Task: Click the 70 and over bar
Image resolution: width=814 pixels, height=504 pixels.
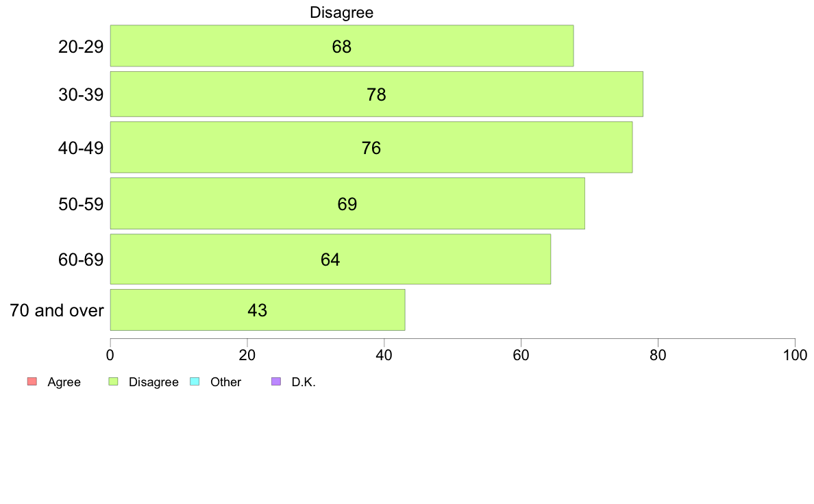Action: point(258,310)
